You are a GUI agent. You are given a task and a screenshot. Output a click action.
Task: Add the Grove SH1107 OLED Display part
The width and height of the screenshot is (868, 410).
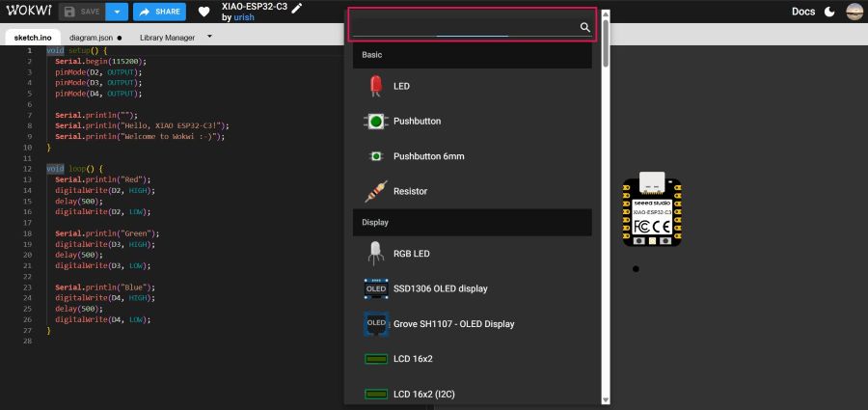pyautogui.click(x=473, y=323)
